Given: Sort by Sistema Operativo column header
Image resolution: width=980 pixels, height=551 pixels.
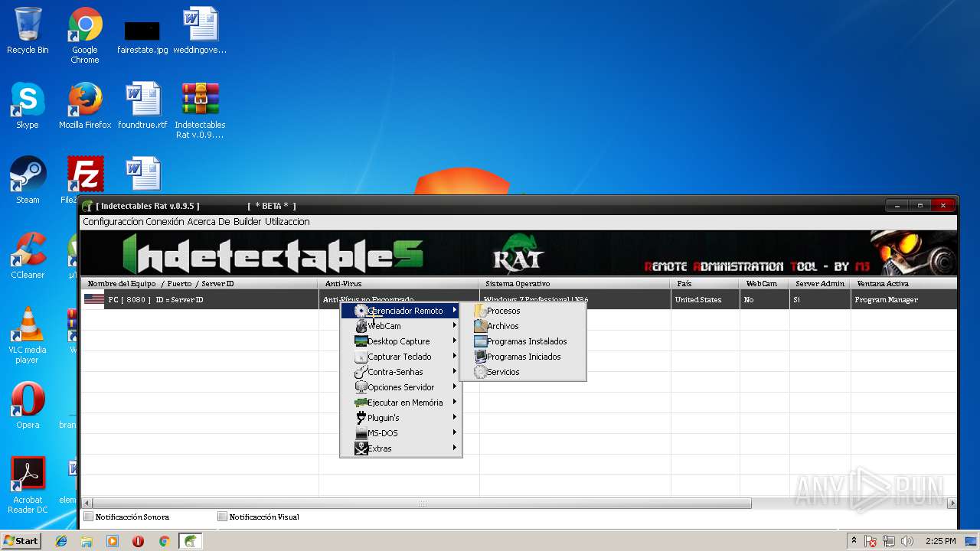Looking at the screenshot, I should tap(575, 283).
